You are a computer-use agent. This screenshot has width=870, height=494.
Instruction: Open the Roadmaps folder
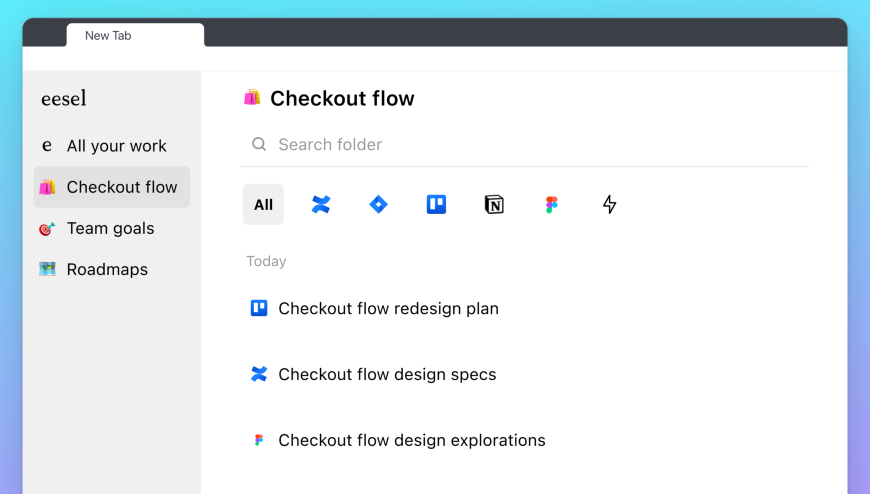click(x=107, y=269)
